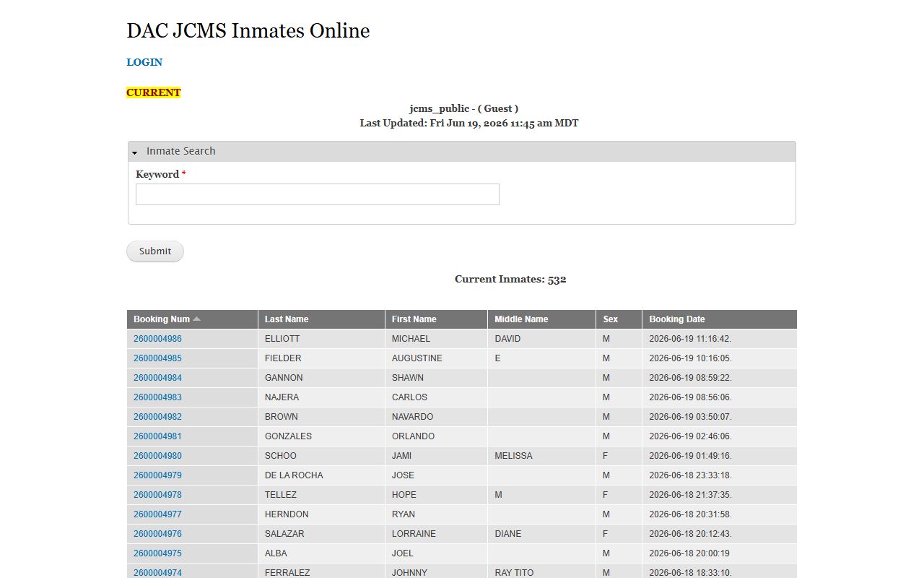The width and height of the screenshot is (924, 578).
Task: Open booking 2600004985 record
Action: click(157, 358)
